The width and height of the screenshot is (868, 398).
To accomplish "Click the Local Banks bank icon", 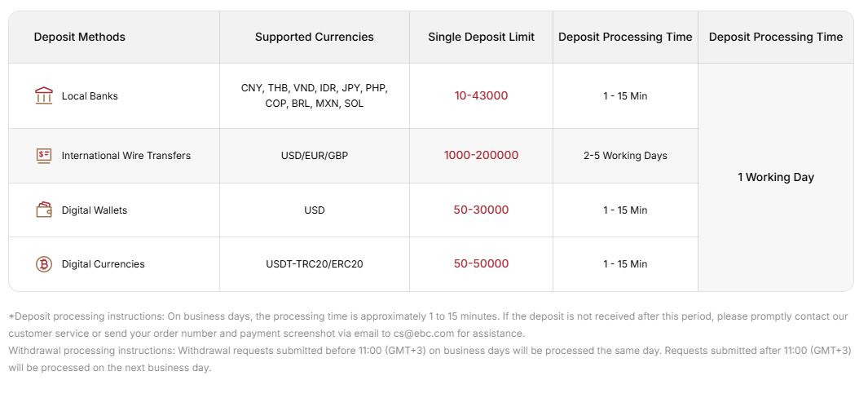I will coord(43,95).
